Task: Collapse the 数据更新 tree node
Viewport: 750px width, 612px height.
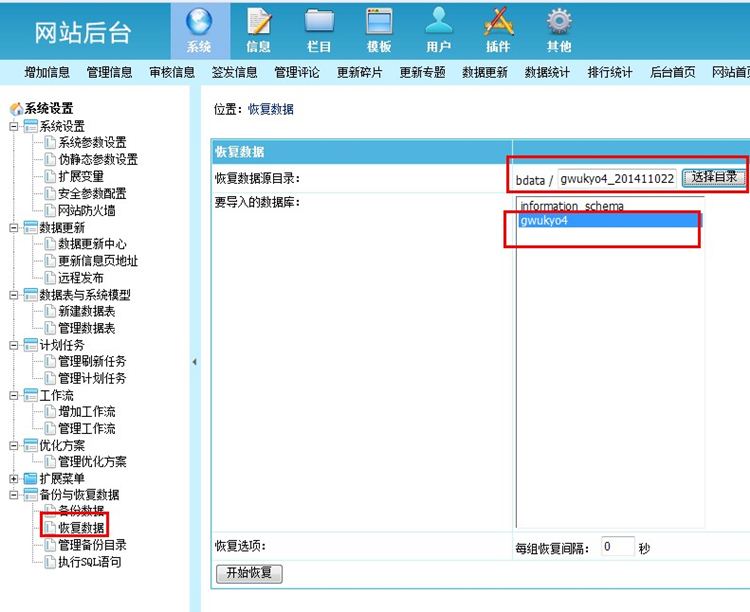Action: click(14, 228)
